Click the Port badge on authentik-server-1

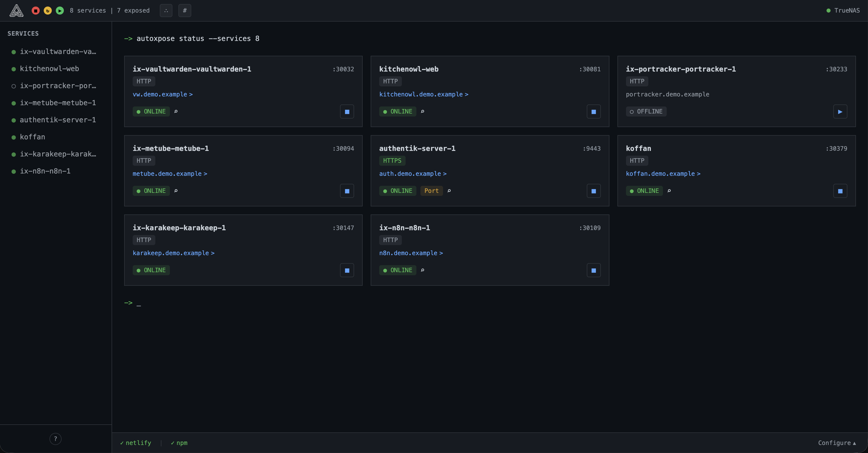tap(431, 191)
